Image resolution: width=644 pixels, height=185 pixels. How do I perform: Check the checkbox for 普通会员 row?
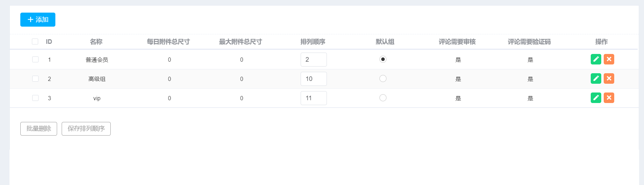point(35,59)
